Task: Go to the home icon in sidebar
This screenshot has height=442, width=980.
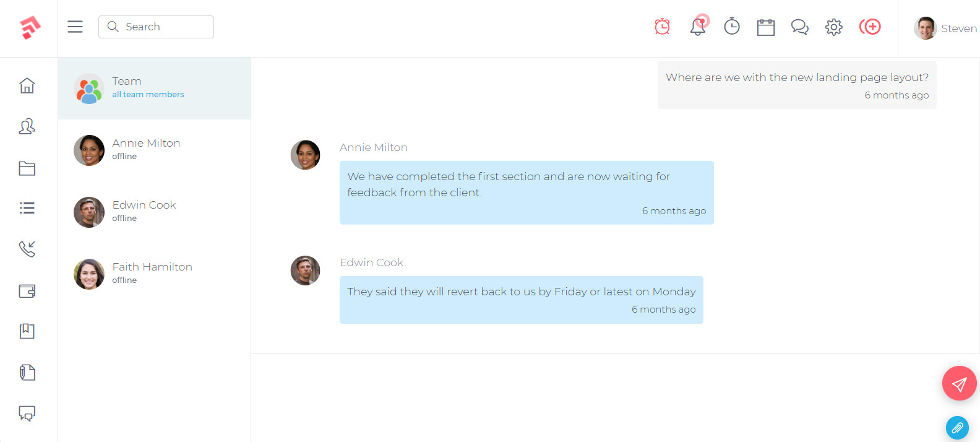Action: [x=27, y=85]
